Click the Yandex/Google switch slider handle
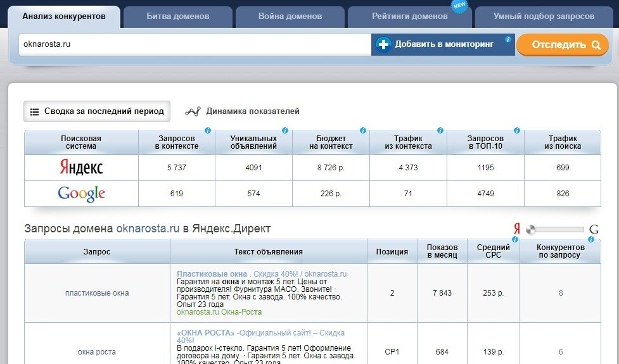Image resolution: width=619 pixels, height=364 pixels. click(531, 230)
